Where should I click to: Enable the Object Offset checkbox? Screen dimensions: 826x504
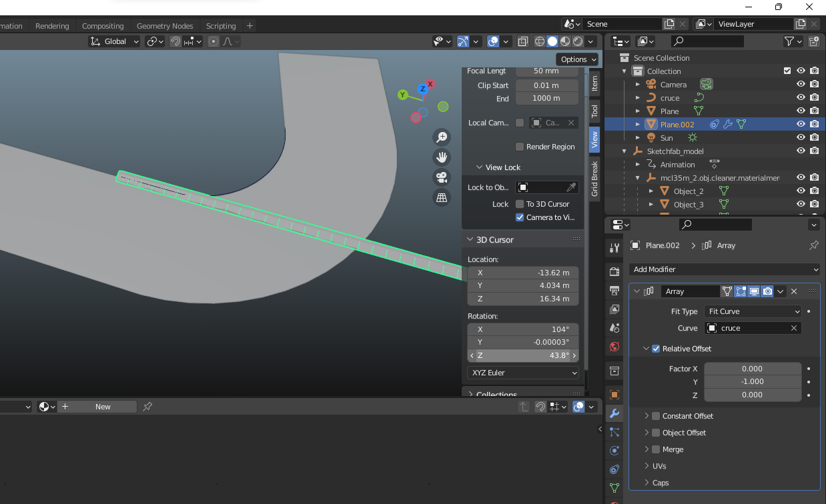click(x=656, y=433)
